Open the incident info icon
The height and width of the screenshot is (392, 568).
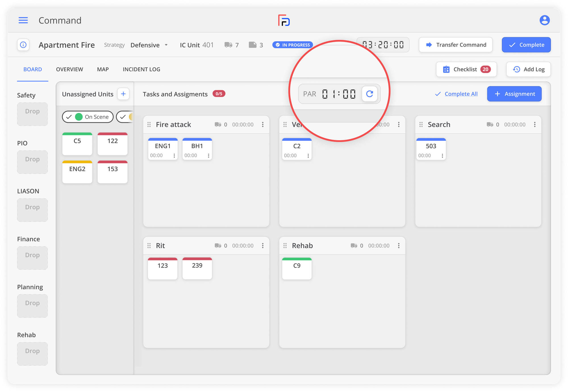[x=23, y=45]
